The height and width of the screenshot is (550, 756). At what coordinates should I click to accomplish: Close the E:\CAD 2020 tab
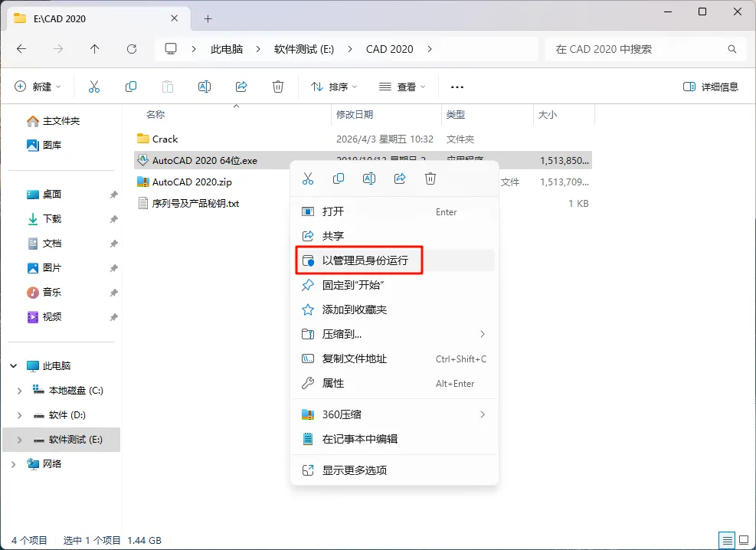coord(175,18)
